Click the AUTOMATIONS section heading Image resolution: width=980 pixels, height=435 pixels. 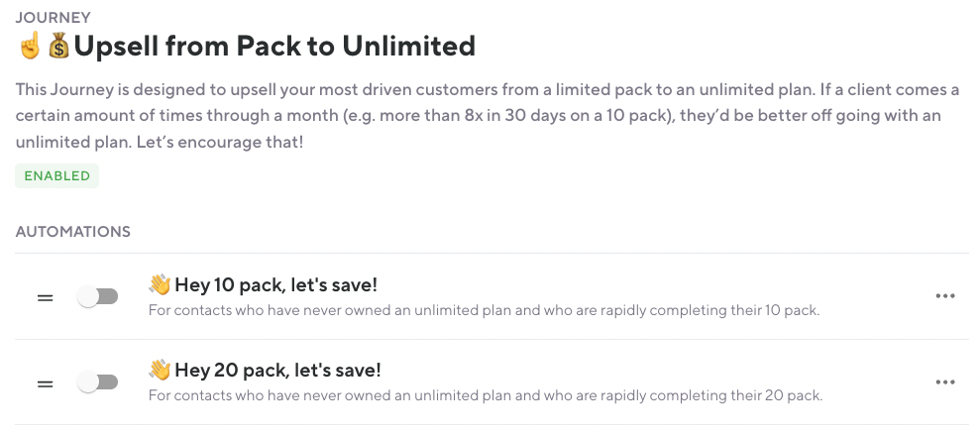[x=72, y=232]
